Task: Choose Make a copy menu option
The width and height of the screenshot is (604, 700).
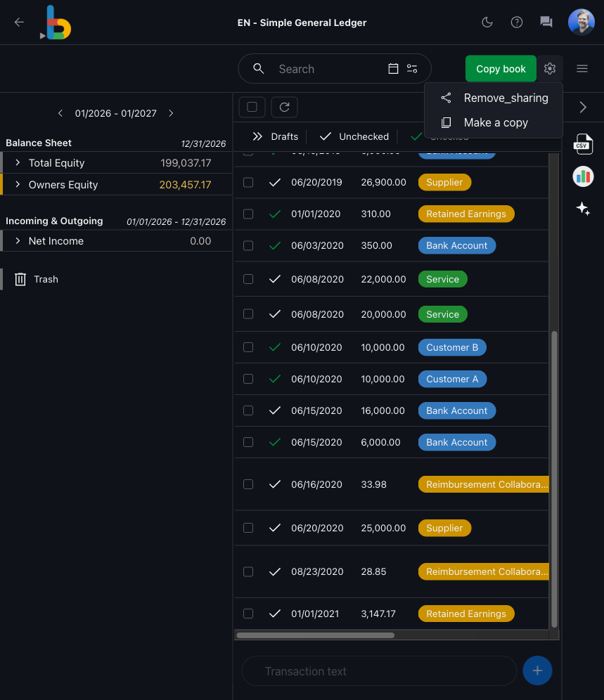Action: click(496, 122)
